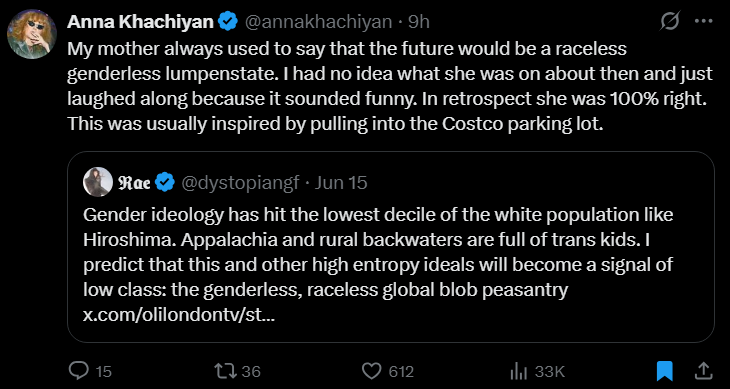Toggle the blue bookmark icon

pyautogui.click(x=665, y=371)
